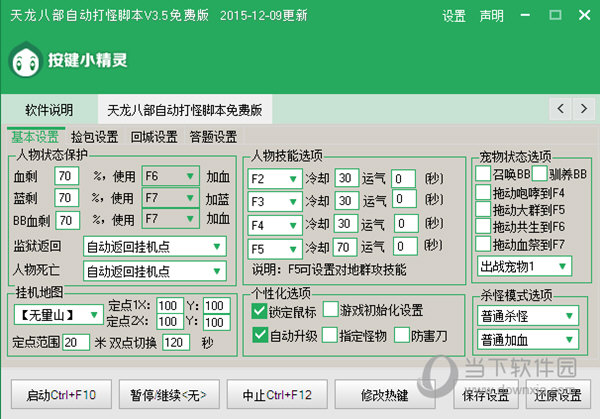Open the 基本设置 sub-tab
This screenshot has height=419, width=600.
click(35, 137)
